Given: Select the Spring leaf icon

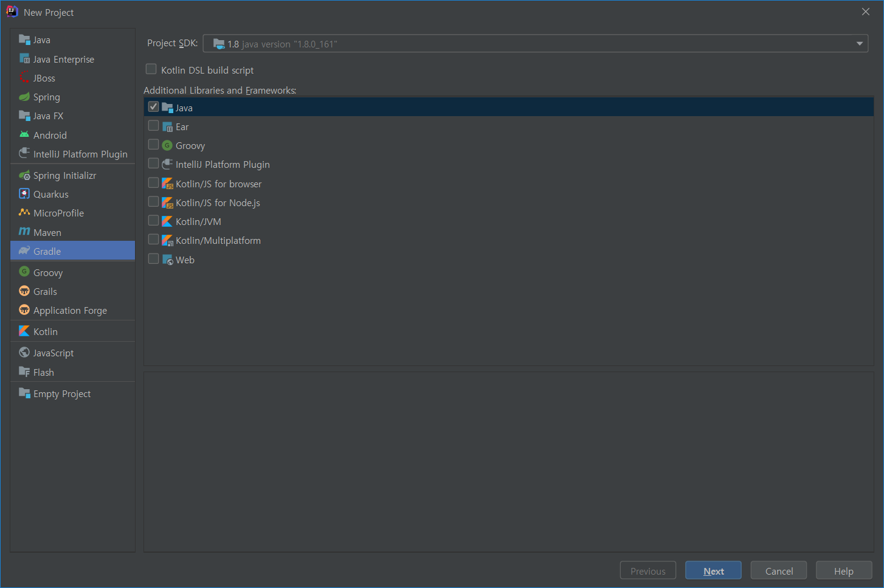Looking at the screenshot, I should pos(24,97).
